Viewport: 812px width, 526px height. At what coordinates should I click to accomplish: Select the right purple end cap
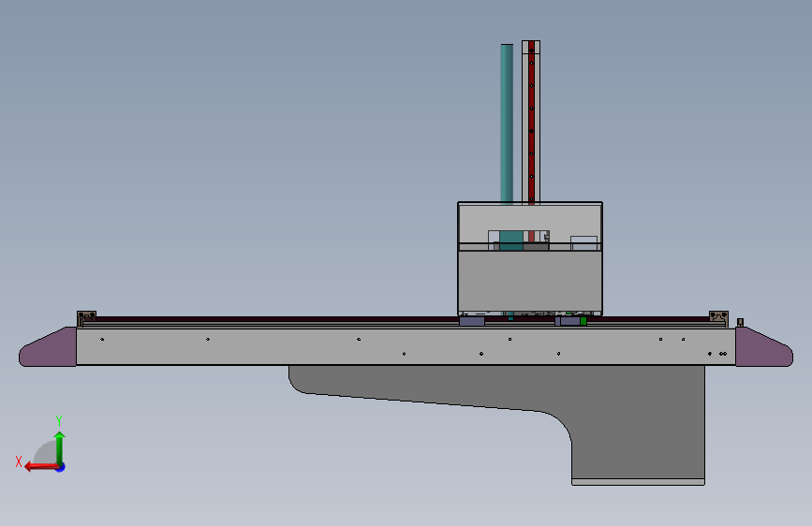[x=764, y=347]
